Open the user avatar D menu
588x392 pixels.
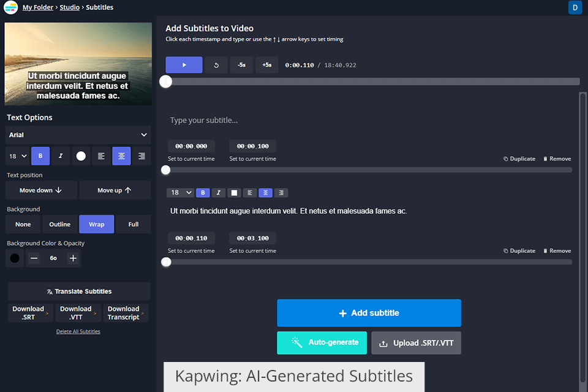click(575, 7)
